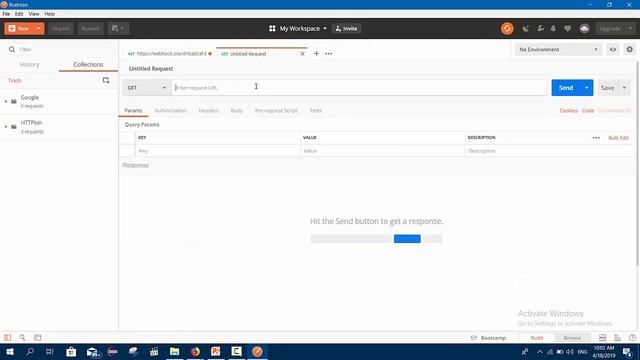Switch to Build mode
Screen dimensions: 640x360
coord(537,338)
